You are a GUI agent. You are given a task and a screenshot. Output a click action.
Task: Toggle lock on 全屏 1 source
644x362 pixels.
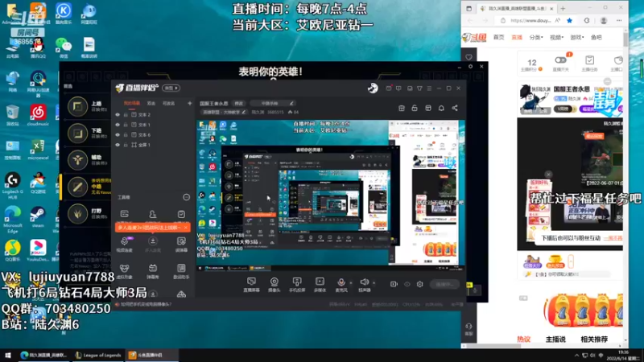point(126,145)
